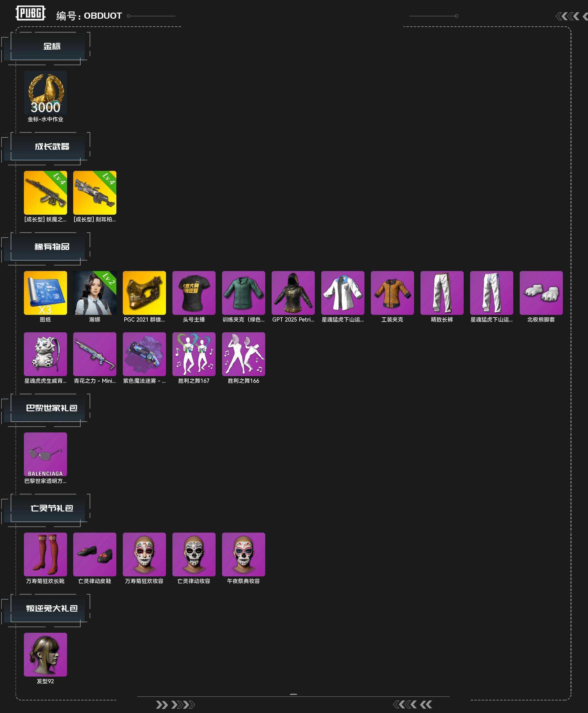588x713 pixels.
Task: Select the 北极熊脚套 paw gloves
Action: coord(541,293)
